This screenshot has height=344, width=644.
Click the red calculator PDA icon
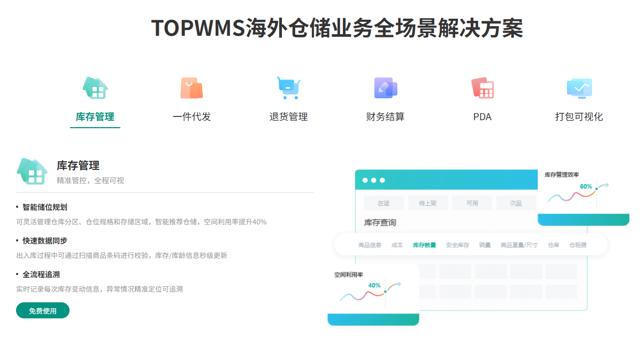(482, 88)
